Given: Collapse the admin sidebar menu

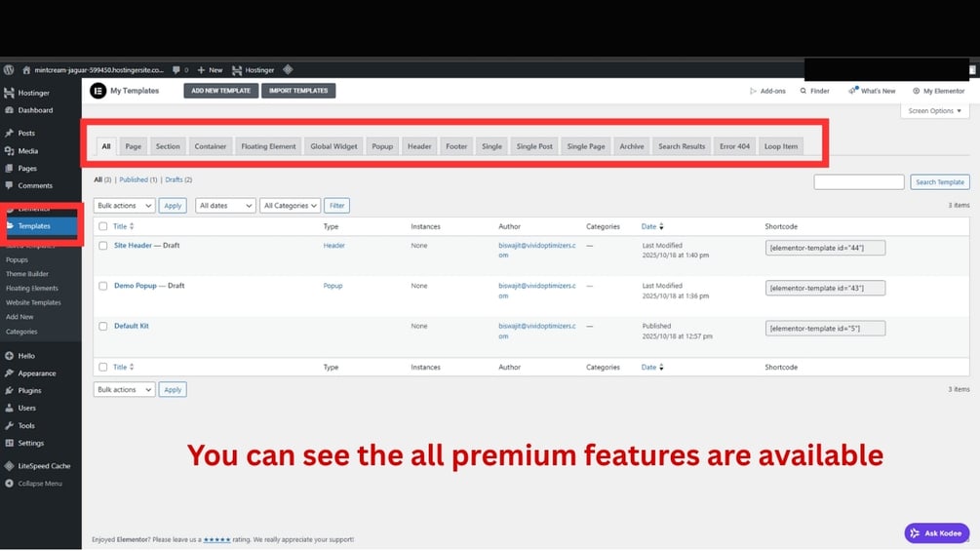Looking at the screenshot, I should point(41,484).
